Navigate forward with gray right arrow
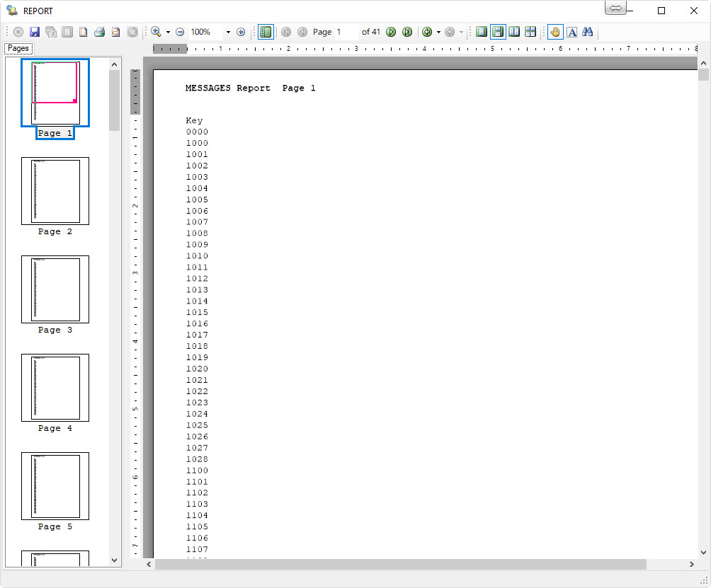 tap(450, 32)
